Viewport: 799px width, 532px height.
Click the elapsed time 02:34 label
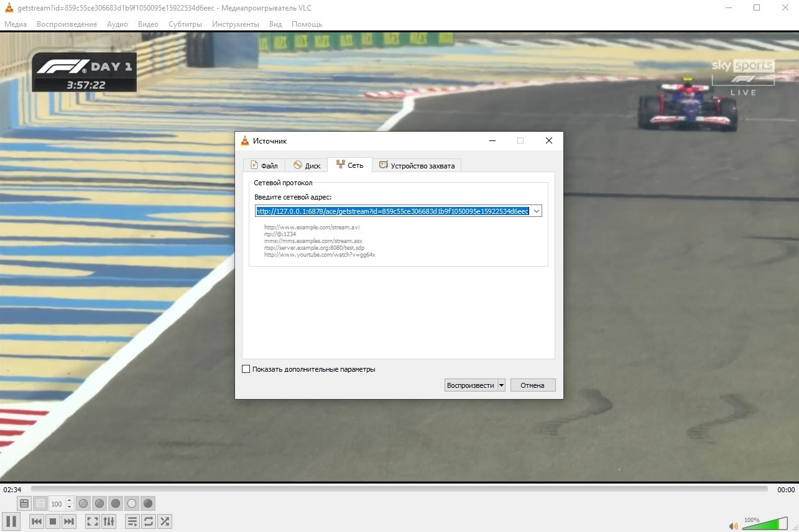12,490
